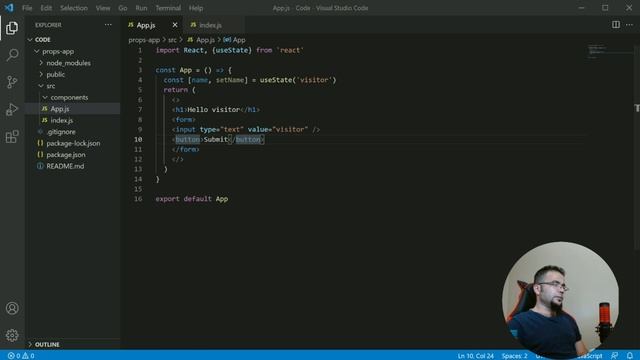Open package-lock.json in explorer
The image size is (640, 360).
tap(73, 143)
